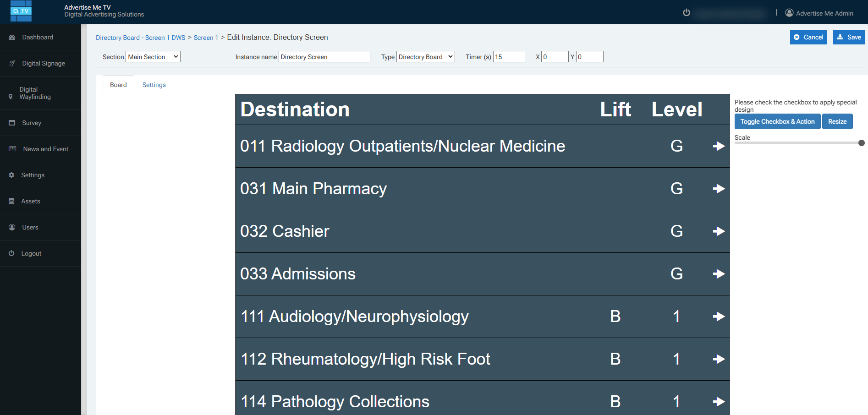Click the Advertise Me TV logo

pos(21,11)
